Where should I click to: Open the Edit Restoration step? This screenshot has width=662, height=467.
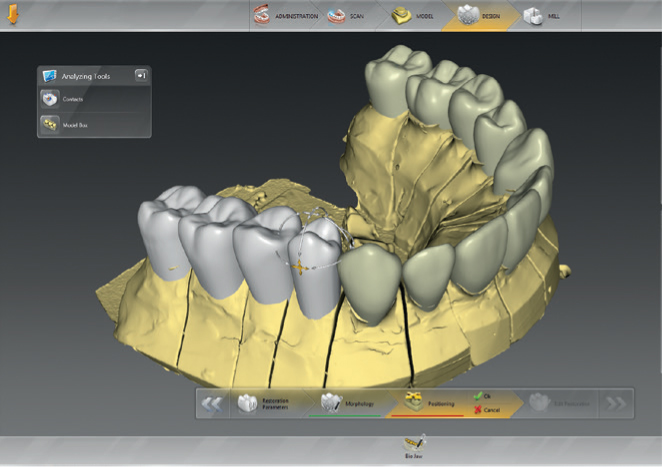point(565,403)
